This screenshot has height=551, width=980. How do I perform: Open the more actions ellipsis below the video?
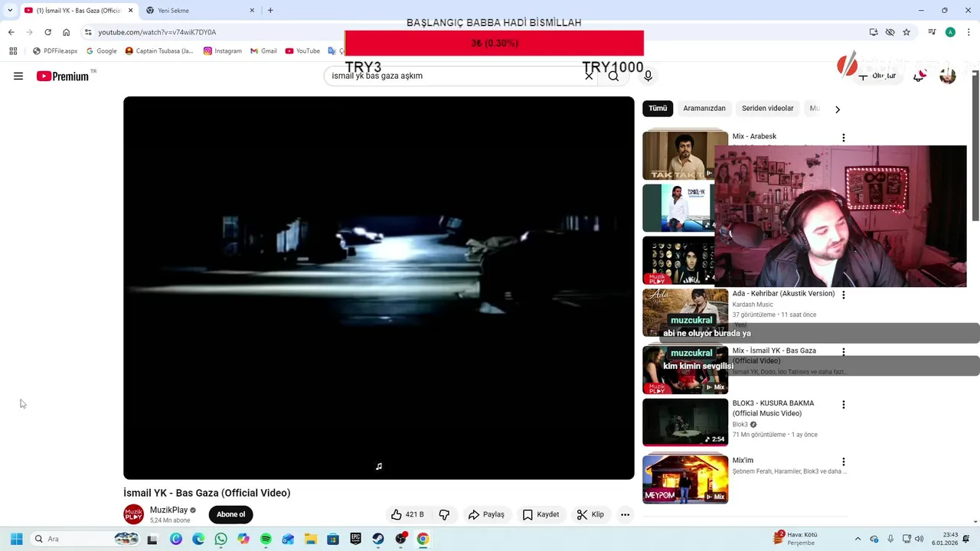click(625, 514)
